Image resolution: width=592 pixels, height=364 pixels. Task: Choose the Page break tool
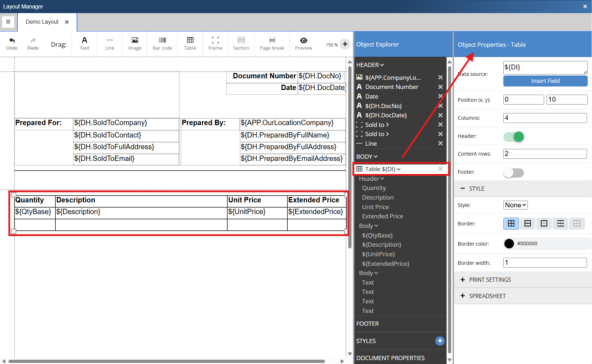tap(272, 44)
